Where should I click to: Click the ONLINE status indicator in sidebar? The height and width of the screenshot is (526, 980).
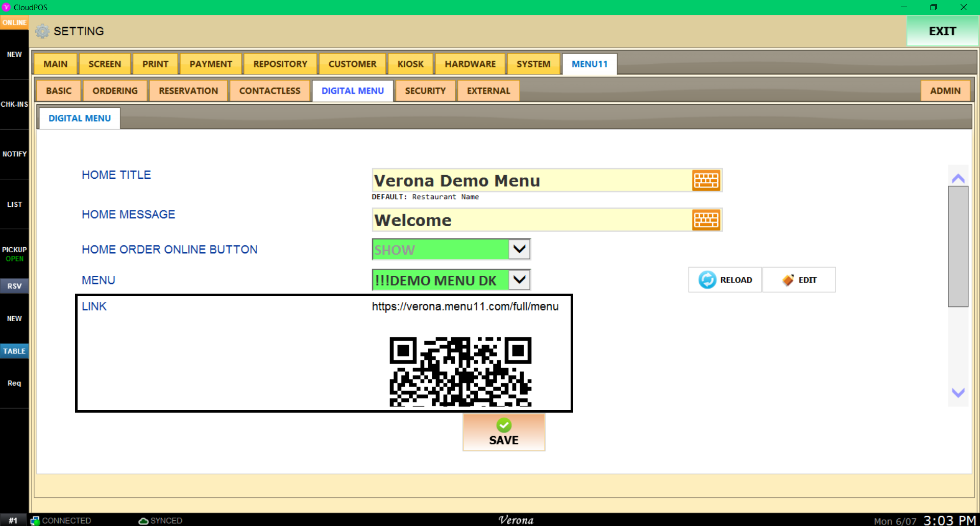[x=14, y=22]
